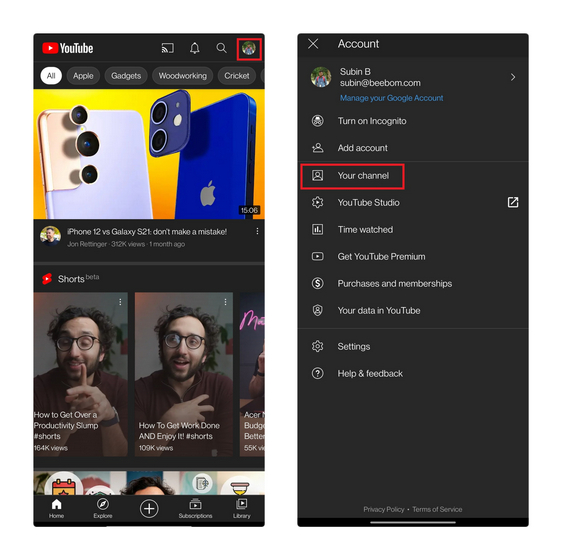Go to the Subscriptions tab
The height and width of the screenshot is (560, 562).
click(195, 509)
